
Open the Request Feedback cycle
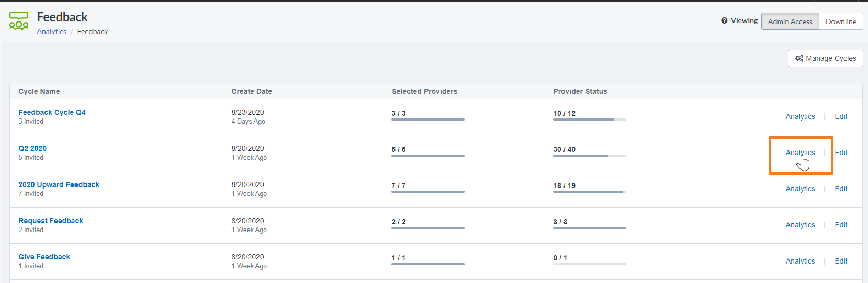51,221
